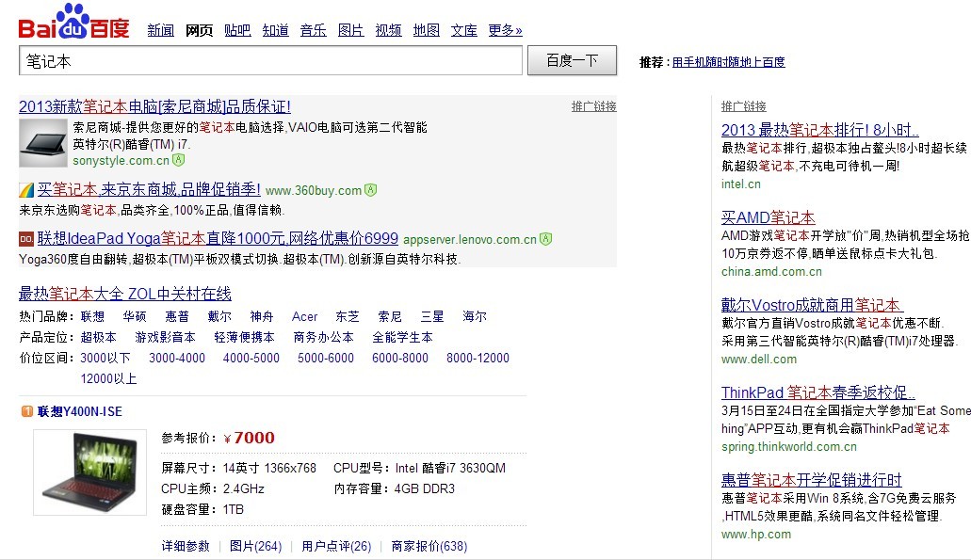Open the Lenovo Y400N laptop product image
This screenshot has width=971, height=560.
[89, 472]
